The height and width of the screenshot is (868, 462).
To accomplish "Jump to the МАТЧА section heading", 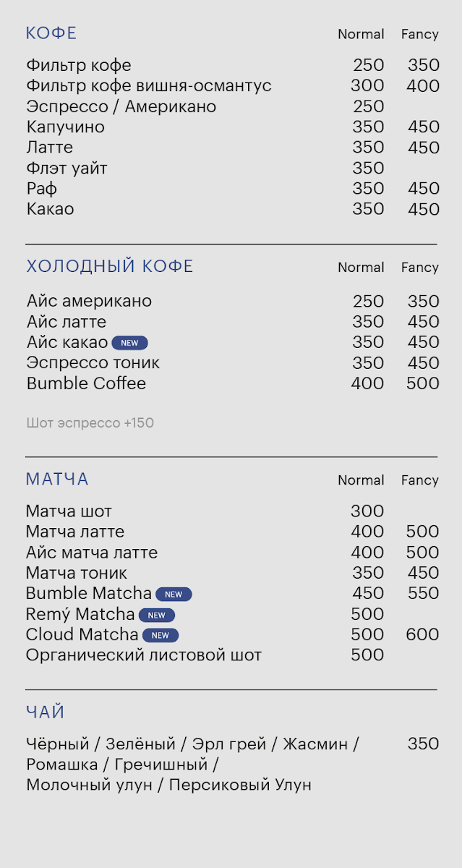I will (x=57, y=479).
